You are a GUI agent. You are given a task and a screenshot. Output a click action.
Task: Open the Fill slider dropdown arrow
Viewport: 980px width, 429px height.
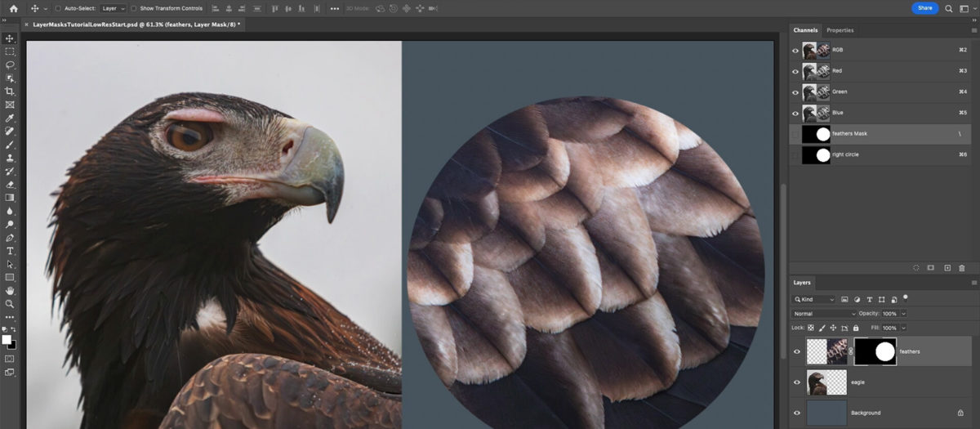[903, 328]
